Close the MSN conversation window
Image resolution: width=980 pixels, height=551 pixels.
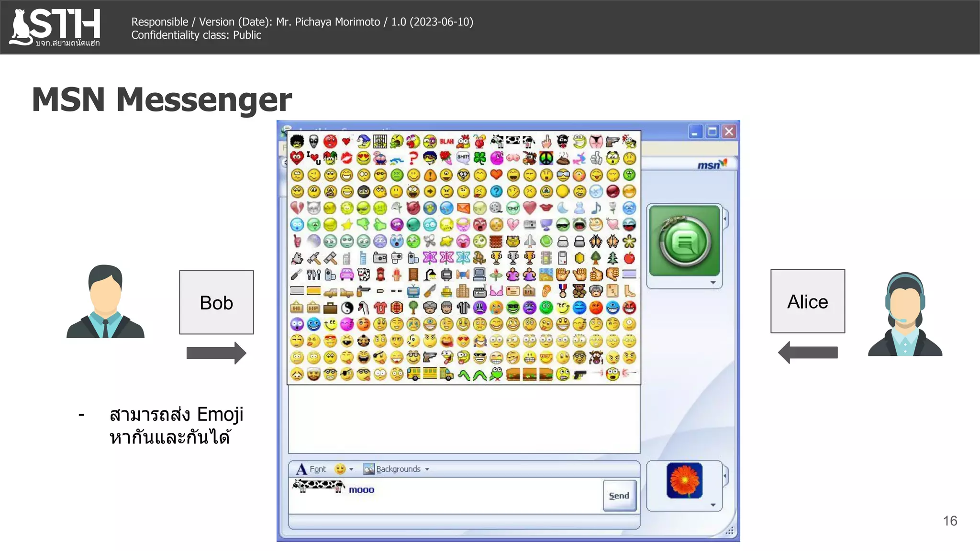coord(729,132)
